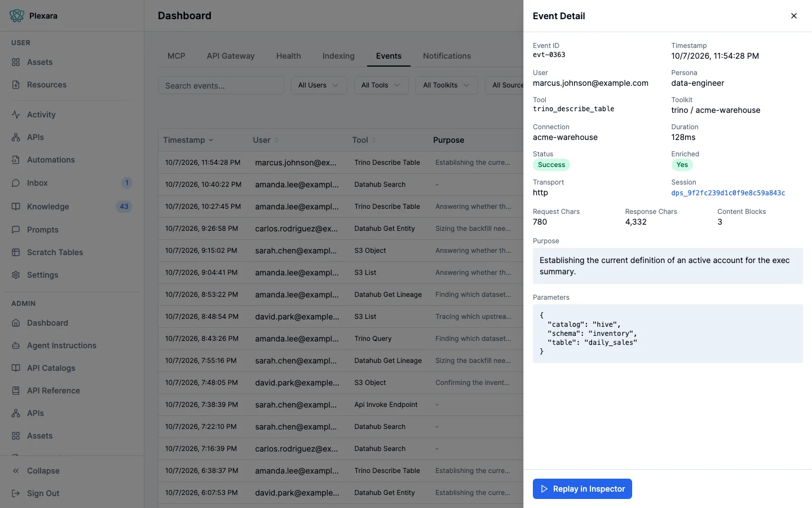Click the Purpose description text box

pyautogui.click(x=668, y=266)
